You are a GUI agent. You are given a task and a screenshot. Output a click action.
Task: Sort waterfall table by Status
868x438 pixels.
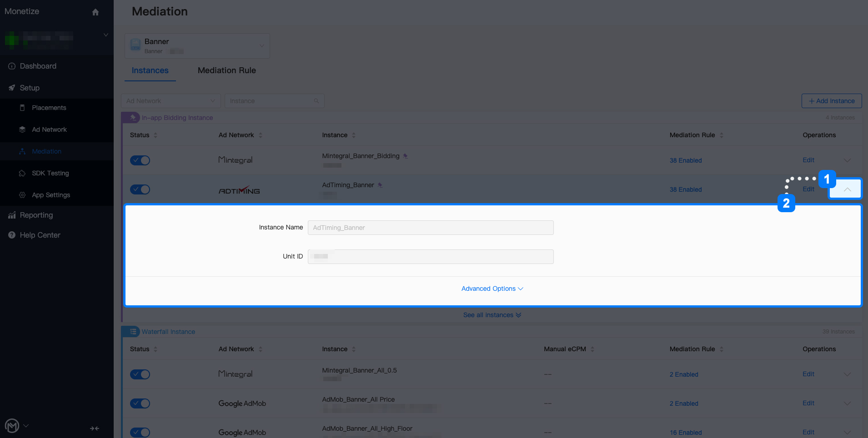pyautogui.click(x=156, y=349)
